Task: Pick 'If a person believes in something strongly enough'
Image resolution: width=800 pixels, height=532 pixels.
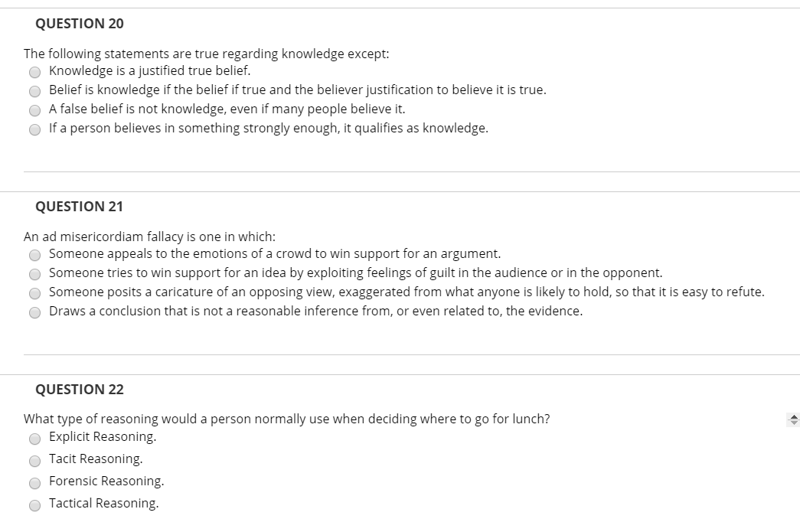Action: point(34,129)
